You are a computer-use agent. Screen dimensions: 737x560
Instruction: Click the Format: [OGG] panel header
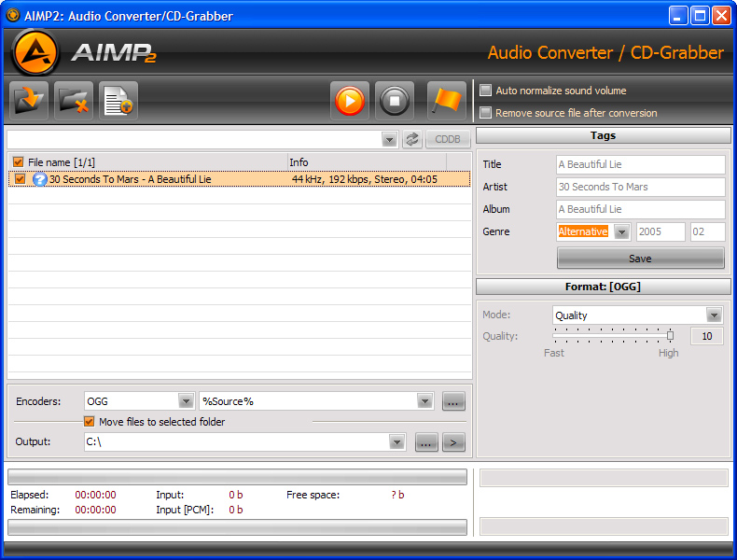(x=603, y=287)
